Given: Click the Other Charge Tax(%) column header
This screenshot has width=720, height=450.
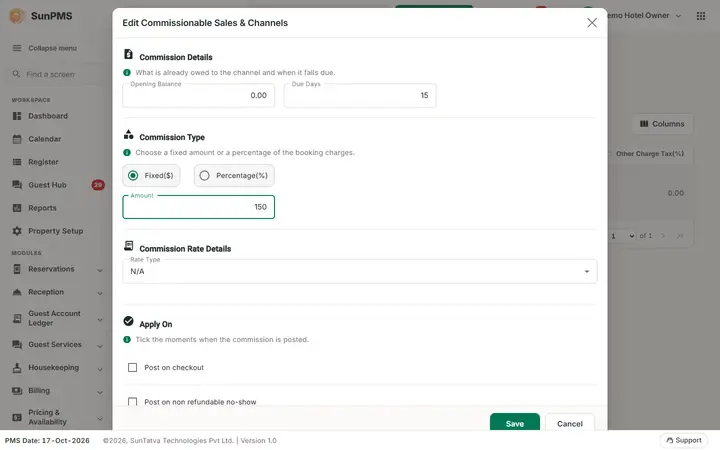Looking at the screenshot, I should (x=650, y=154).
